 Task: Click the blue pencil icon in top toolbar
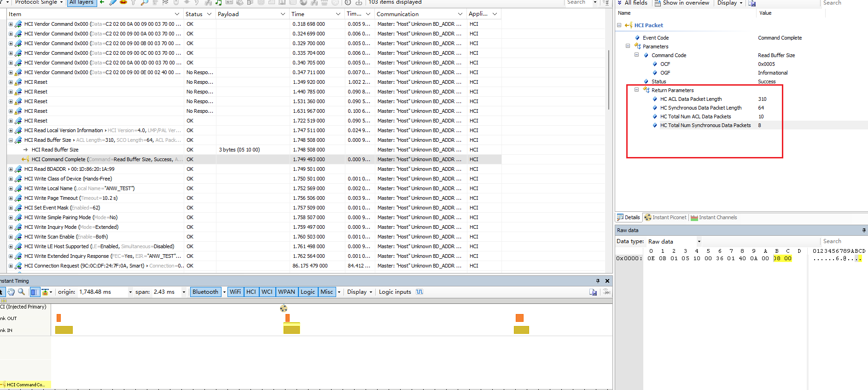(x=113, y=3)
